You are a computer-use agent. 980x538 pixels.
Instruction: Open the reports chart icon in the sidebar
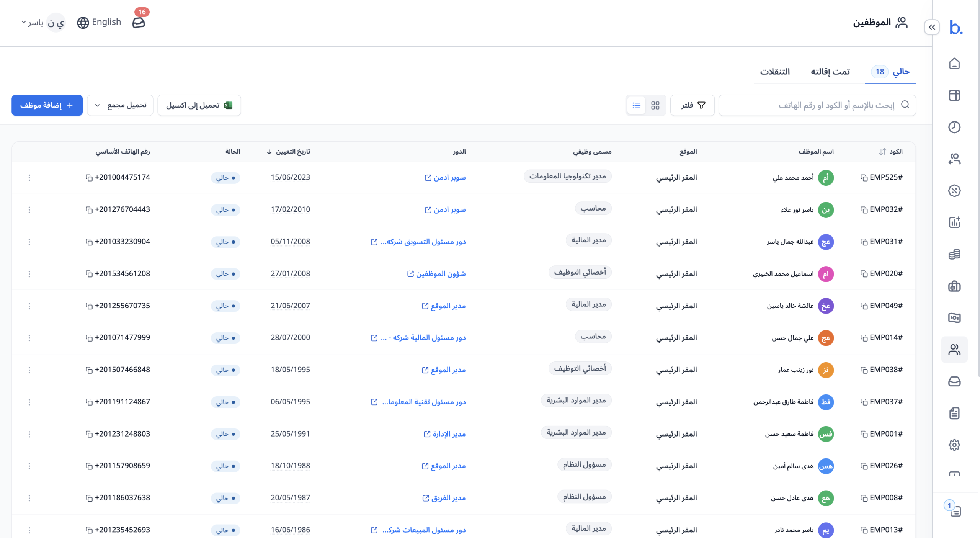pyautogui.click(x=954, y=222)
